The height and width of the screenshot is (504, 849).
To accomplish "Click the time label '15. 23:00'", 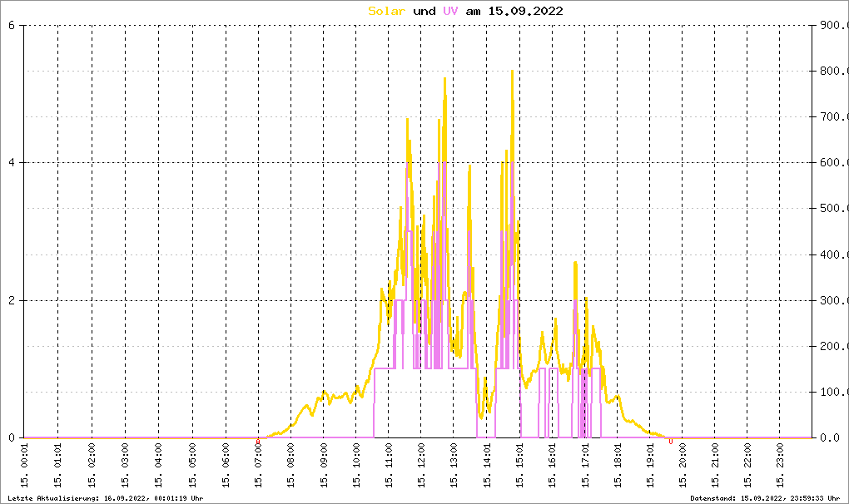I will pyautogui.click(x=780, y=466).
